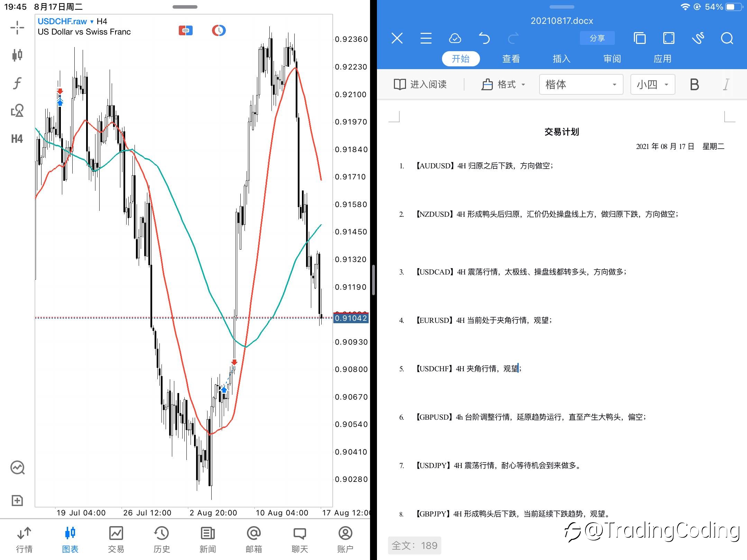Close the 20210817.docx document
The width and height of the screenshot is (747, 560).
pos(397,38)
